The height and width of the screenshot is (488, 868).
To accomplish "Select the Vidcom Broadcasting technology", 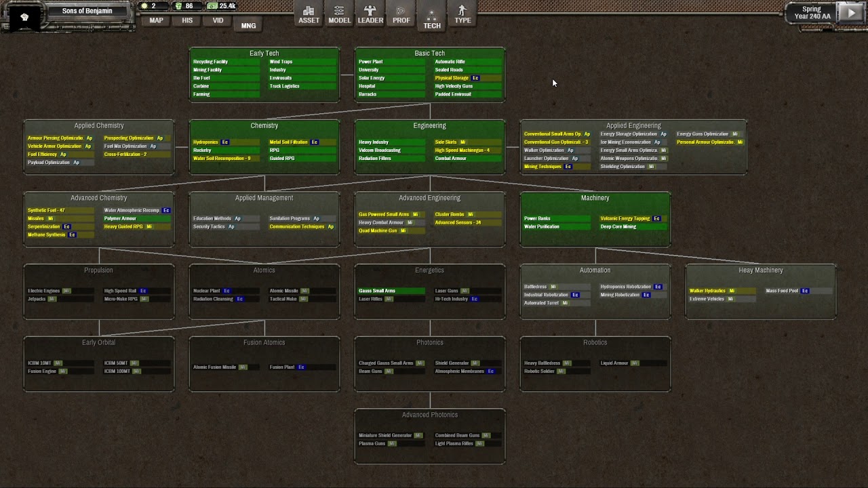I will pos(391,150).
